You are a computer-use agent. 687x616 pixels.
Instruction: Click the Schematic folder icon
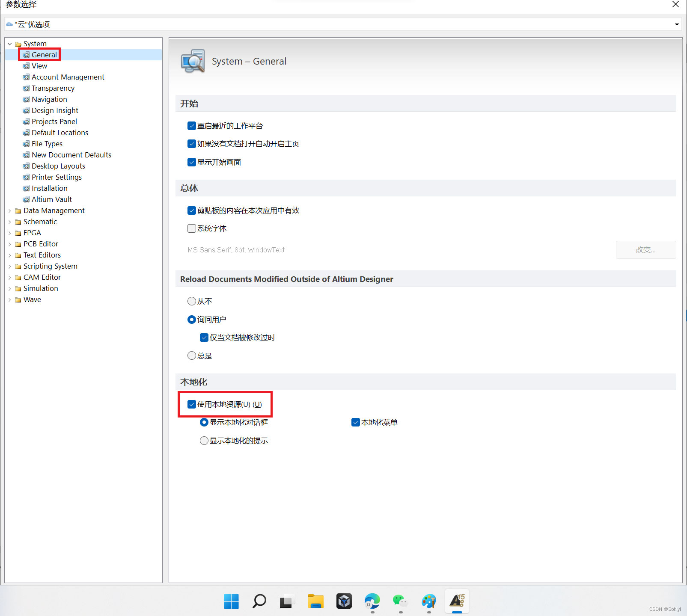point(18,222)
